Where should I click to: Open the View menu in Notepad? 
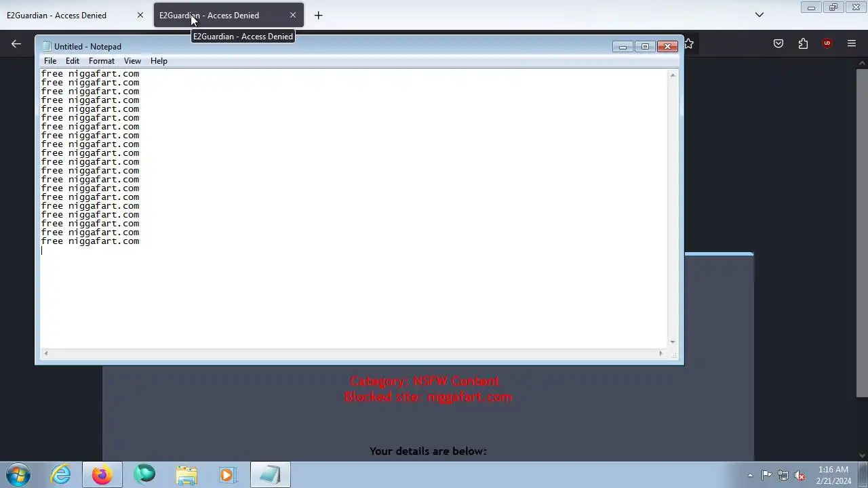click(x=132, y=61)
